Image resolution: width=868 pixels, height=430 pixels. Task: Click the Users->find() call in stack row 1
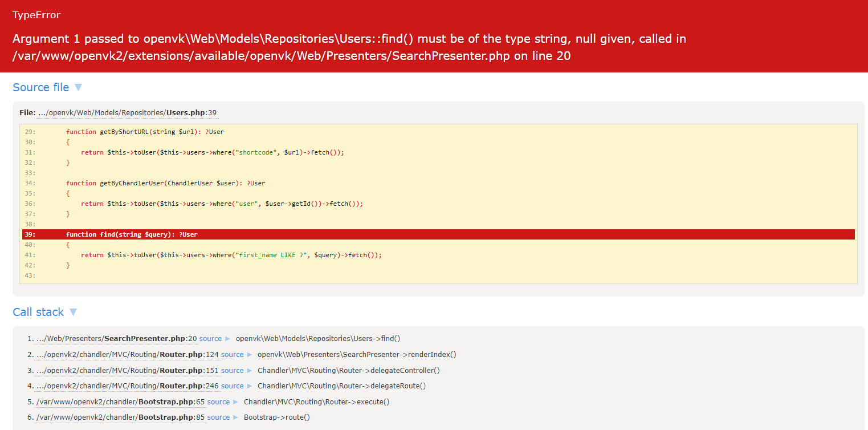coord(317,339)
